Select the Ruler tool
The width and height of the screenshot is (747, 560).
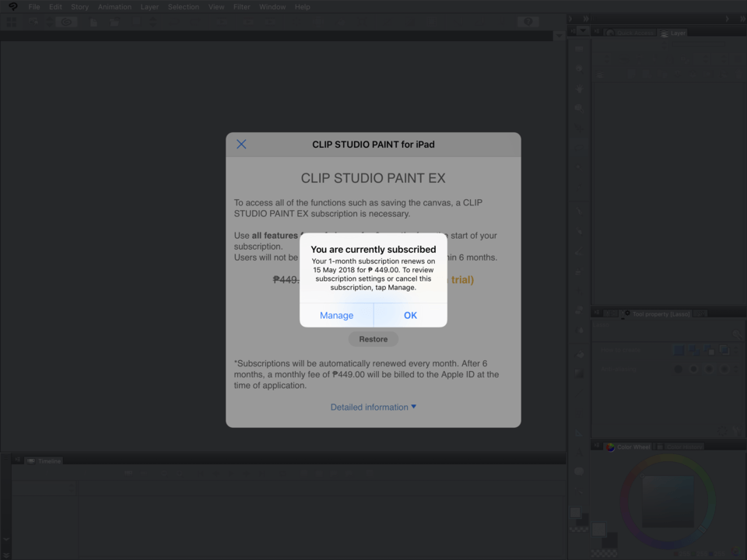click(579, 433)
